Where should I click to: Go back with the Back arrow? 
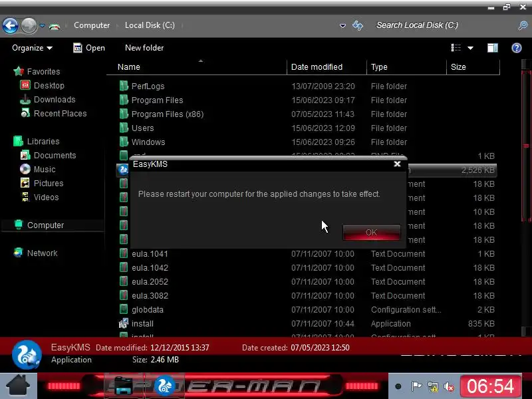[x=10, y=25]
